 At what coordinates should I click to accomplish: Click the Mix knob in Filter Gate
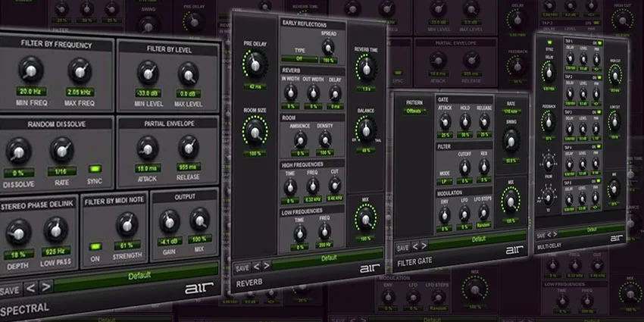511,200
